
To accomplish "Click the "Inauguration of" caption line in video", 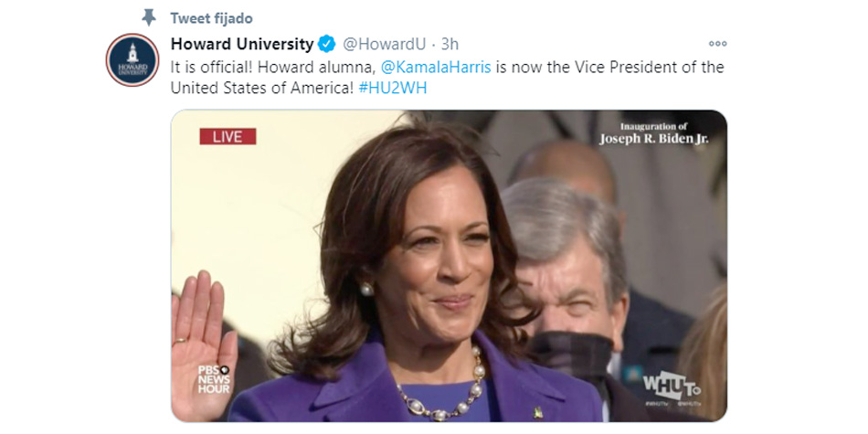I will (x=653, y=126).
